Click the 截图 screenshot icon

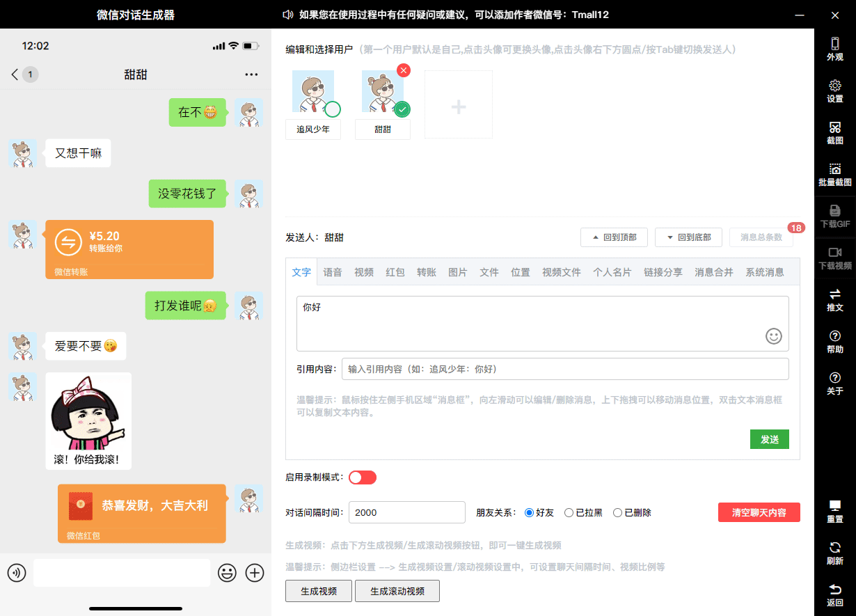pos(834,132)
